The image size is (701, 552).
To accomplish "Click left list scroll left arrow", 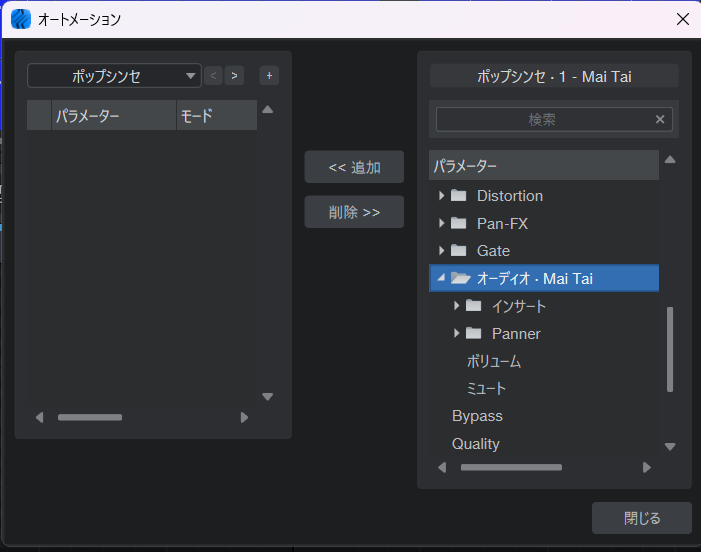I will [39, 417].
